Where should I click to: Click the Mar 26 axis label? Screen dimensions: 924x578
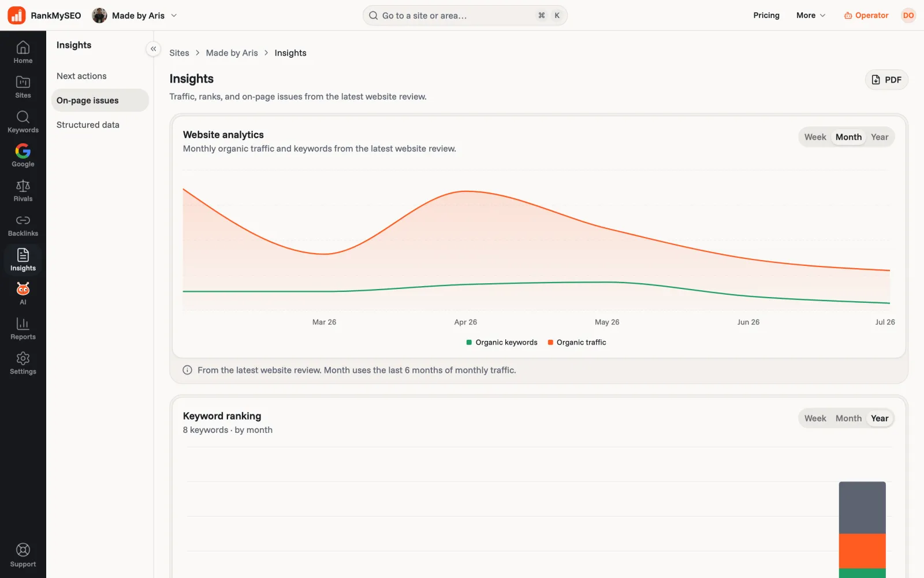(324, 322)
